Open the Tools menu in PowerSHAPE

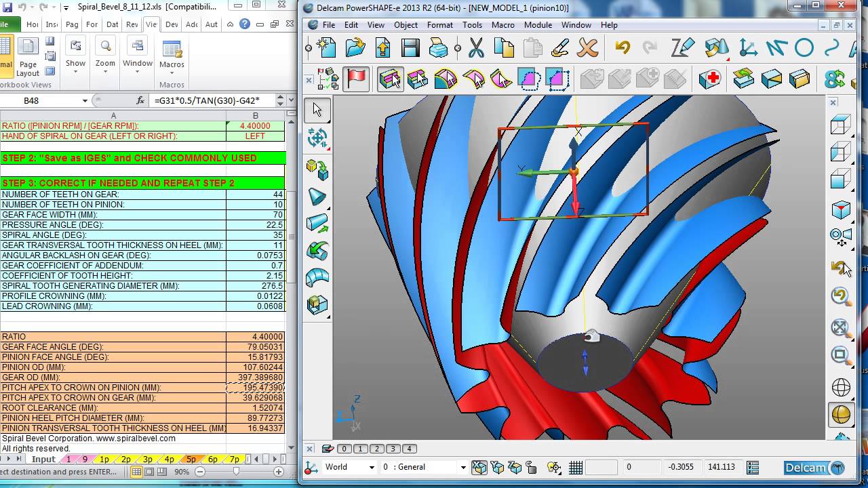click(472, 25)
